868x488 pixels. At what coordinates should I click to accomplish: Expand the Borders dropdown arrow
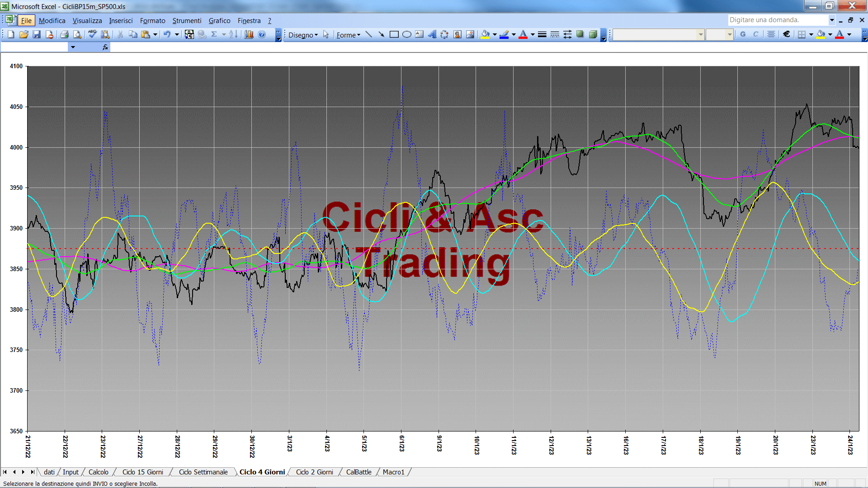click(x=811, y=34)
